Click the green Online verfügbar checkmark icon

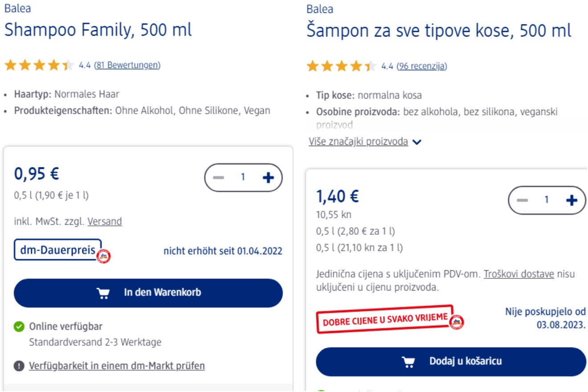point(19,327)
